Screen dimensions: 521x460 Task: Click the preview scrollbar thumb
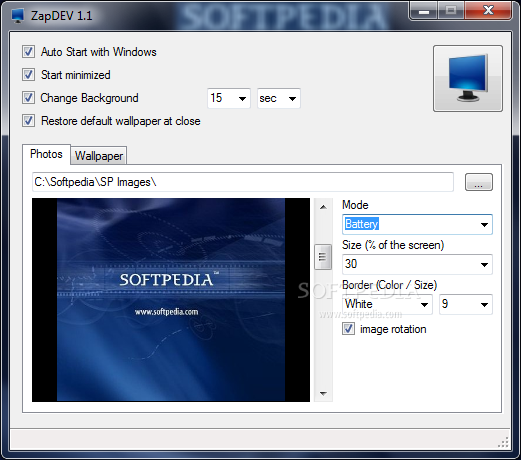[323, 257]
